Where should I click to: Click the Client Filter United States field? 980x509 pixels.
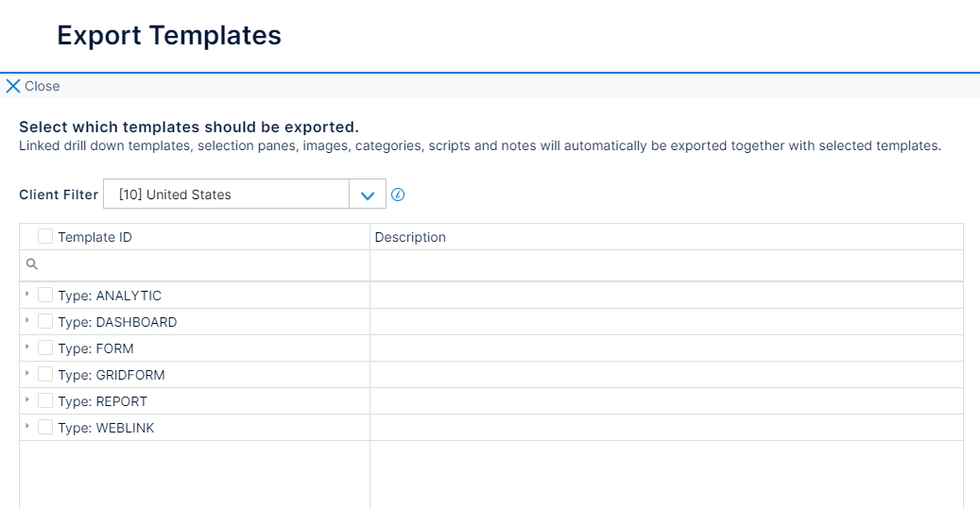pos(227,195)
